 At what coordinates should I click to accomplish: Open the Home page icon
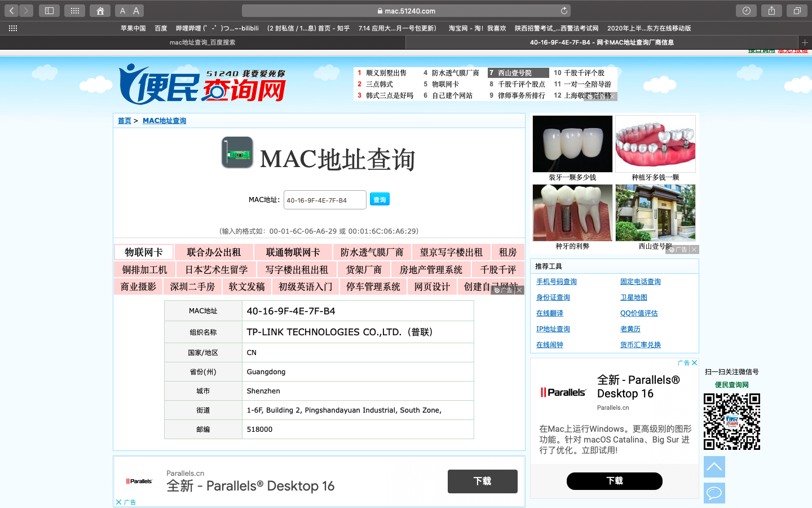click(x=100, y=11)
